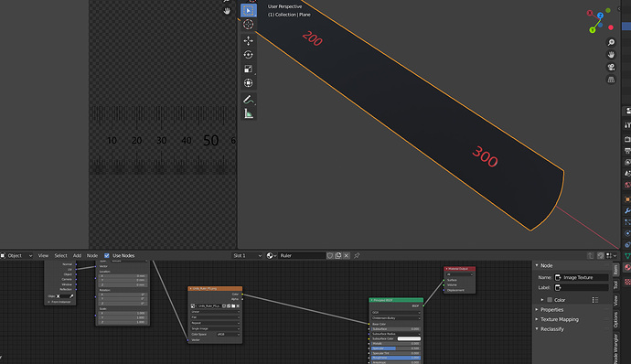
Task: Switch to the View sidebar tab
Action: click(x=615, y=300)
